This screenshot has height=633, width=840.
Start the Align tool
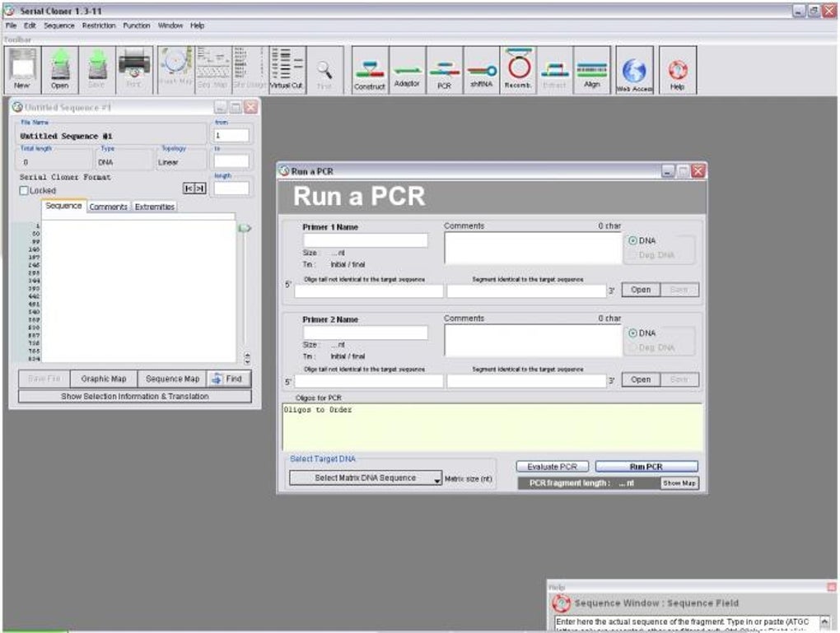[x=591, y=72]
